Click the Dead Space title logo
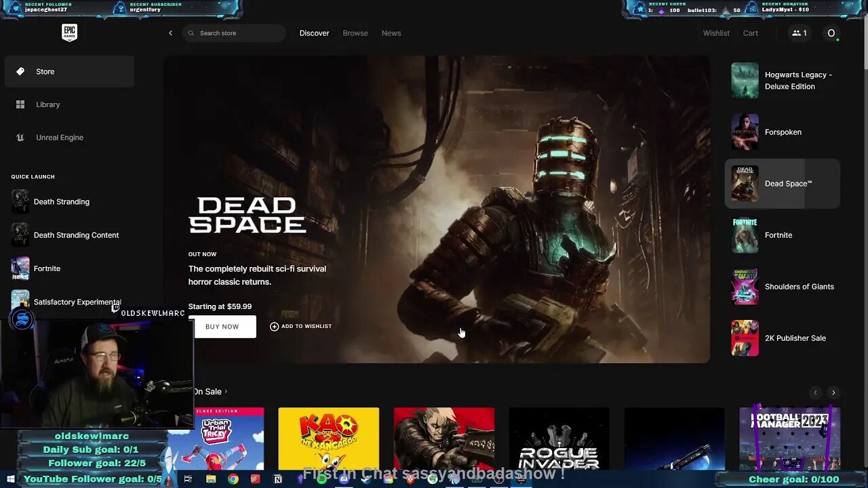The height and width of the screenshot is (488, 868). (x=248, y=216)
